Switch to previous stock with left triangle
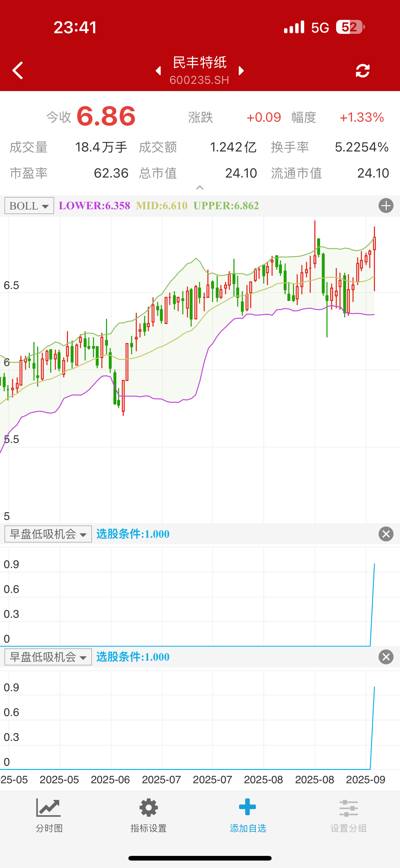This screenshot has width=400, height=868. (x=158, y=71)
